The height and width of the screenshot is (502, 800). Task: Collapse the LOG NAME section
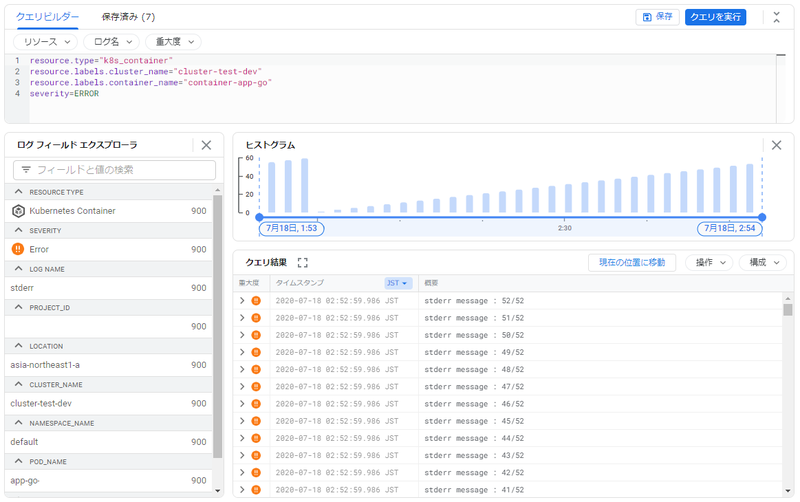pyautogui.click(x=19, y=269)
